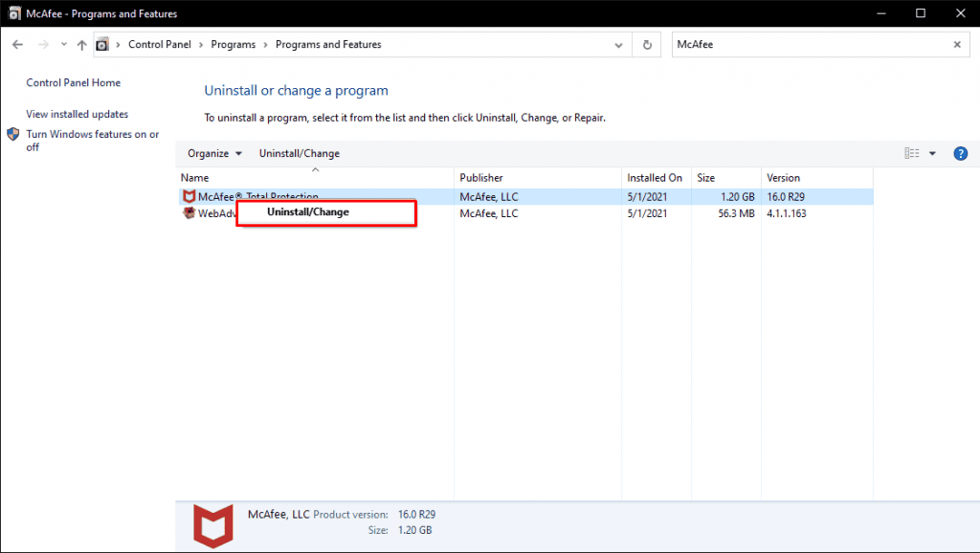Click the shield icon beside Windows features
980x553 pixels.
tap(13, 134)
